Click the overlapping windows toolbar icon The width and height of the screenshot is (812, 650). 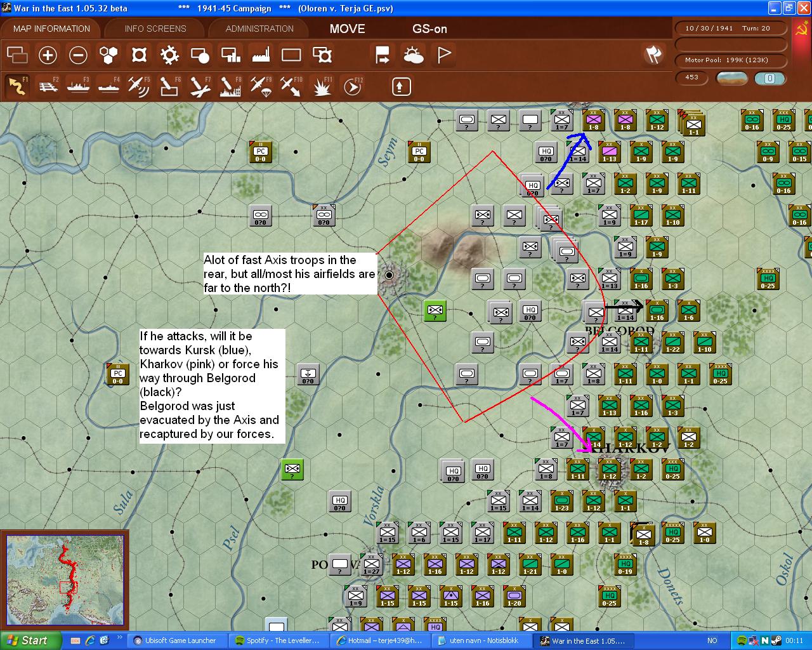coord(17,55)
